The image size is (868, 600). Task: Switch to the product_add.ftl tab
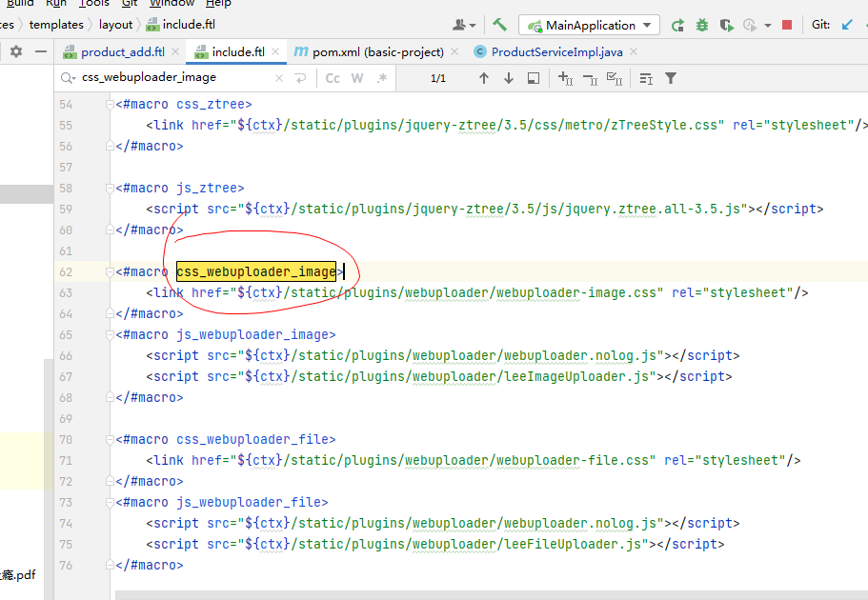click(x=123, y=52)
